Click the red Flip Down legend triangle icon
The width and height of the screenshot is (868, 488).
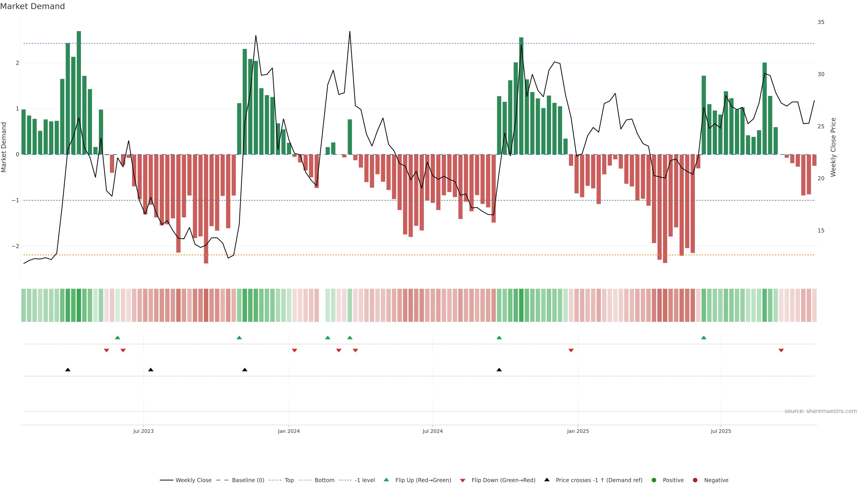(463, 480)
